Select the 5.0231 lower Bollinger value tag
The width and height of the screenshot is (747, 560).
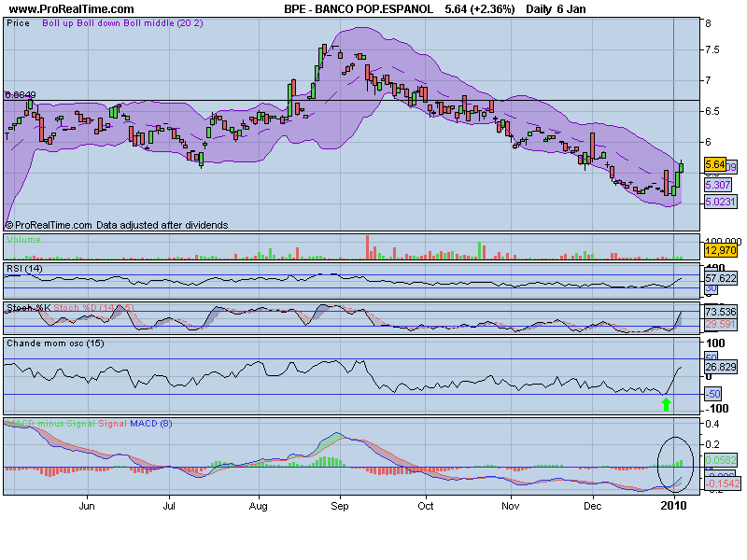click(x=720, y=201)
